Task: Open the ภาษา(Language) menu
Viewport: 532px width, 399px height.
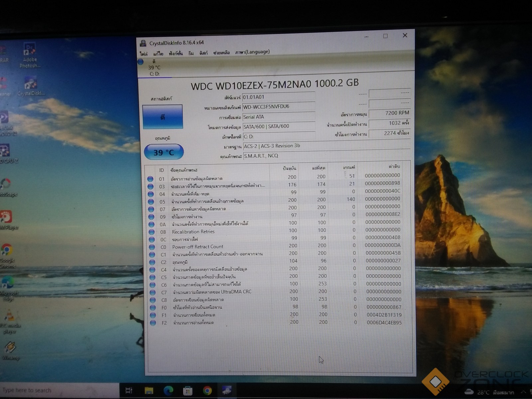Action: (252, 52)
